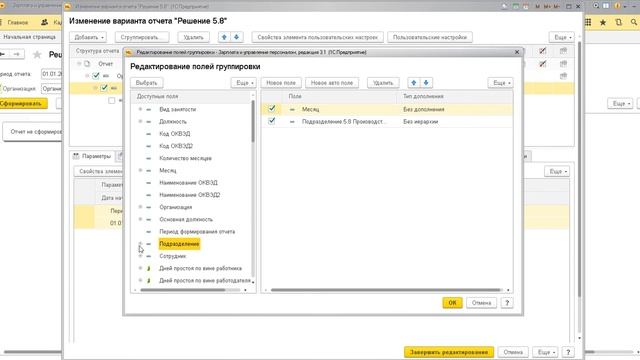Open History icon in main toolbar
The width and height of the screenshot is (640, 360).
pyautogui.click(x=618, y=22)
